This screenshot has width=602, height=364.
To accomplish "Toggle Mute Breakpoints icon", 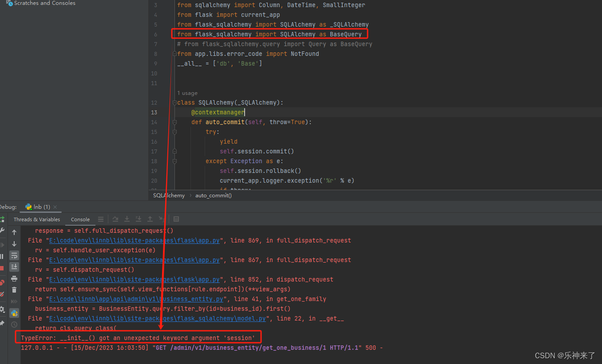I will point(2,294).
